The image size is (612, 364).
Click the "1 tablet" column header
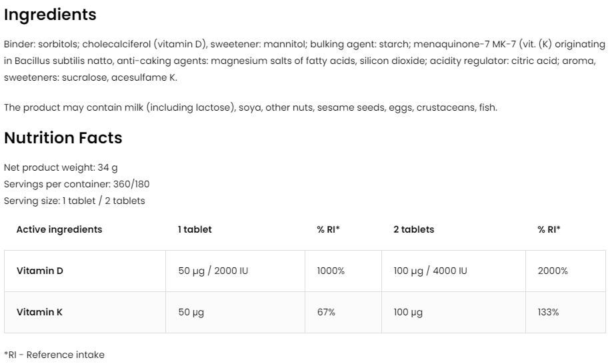[195, 229]
